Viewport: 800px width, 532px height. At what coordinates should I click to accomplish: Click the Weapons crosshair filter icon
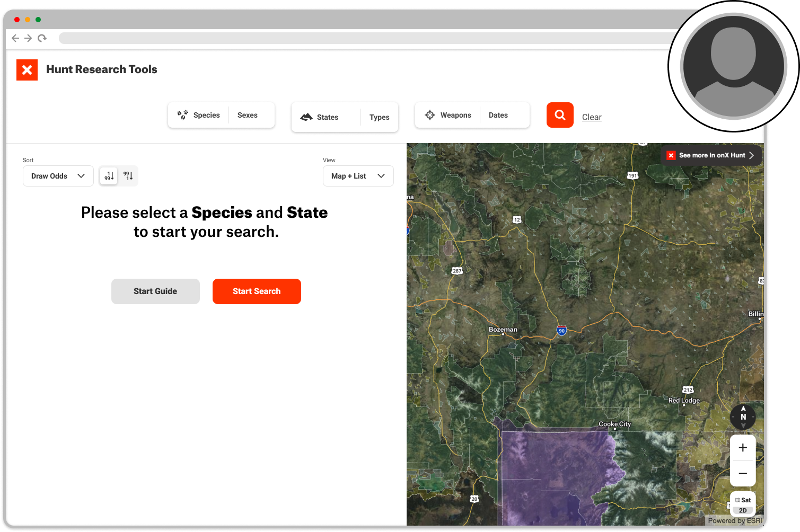coord(429,115)
